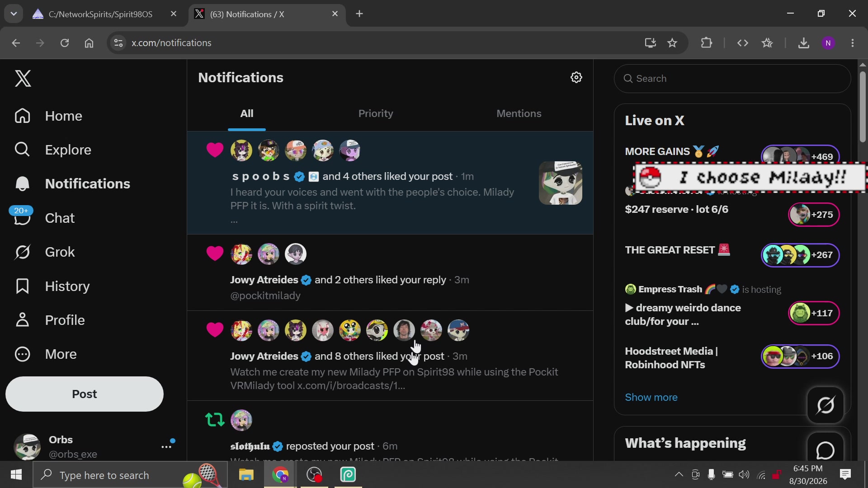Reload the page in the browser toolbar

coord(65,43)
